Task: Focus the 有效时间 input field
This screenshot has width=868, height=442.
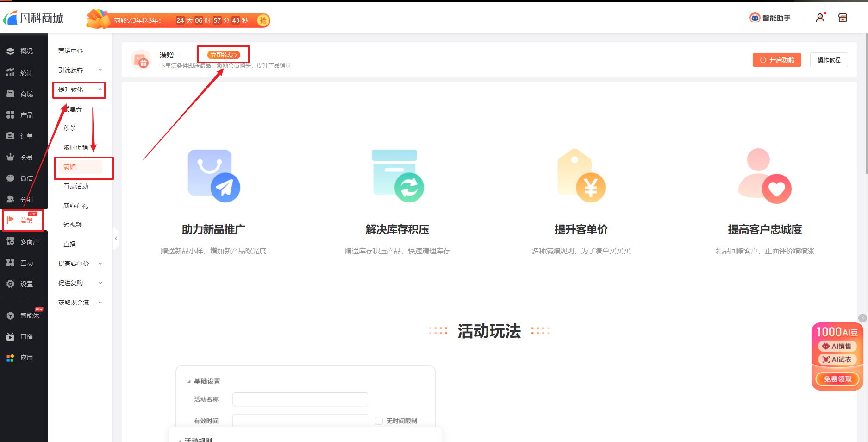Action: click(300, 421)
